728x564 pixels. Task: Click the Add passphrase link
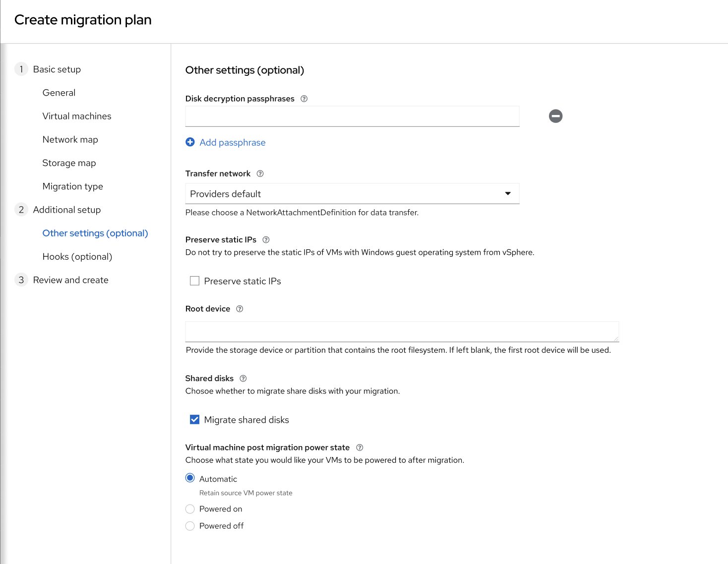click(232, 143)
